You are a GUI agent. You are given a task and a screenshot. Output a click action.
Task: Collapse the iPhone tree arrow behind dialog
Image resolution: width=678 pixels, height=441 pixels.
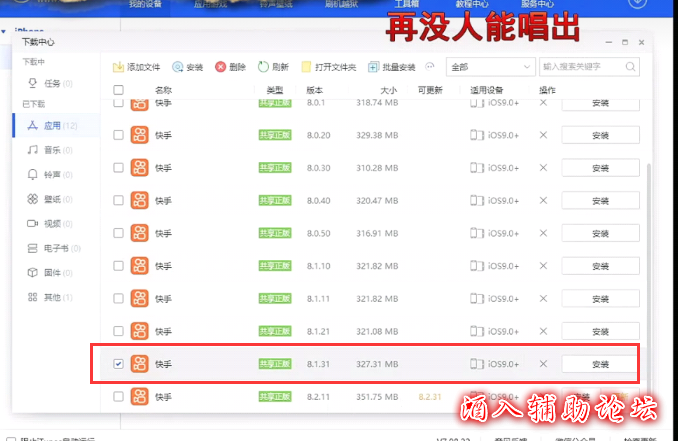point(3,31)
